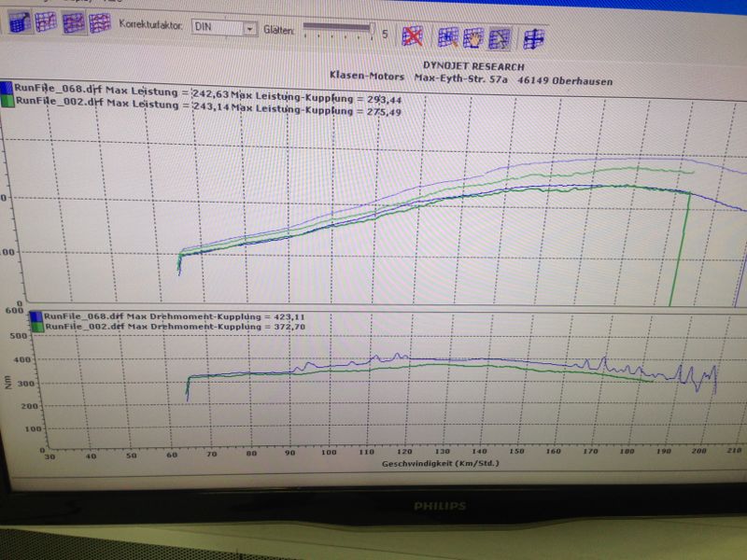Open the Korrekturfaktor DIN dropdown

(x=249, y=29)
